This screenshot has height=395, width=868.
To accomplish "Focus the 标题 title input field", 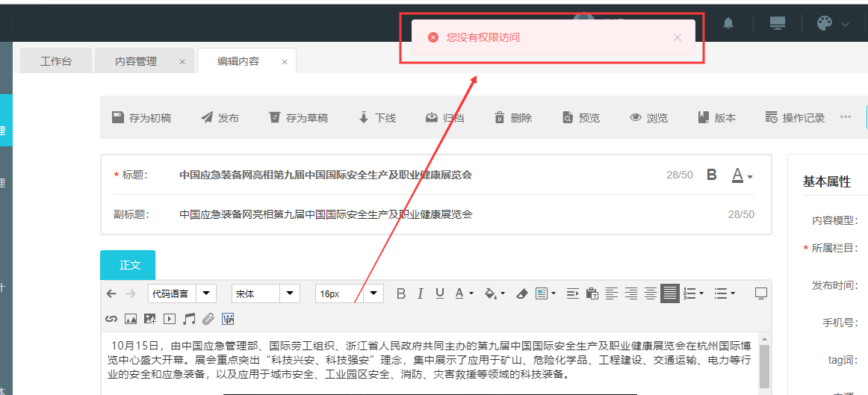I will click(x=418, y=175).
